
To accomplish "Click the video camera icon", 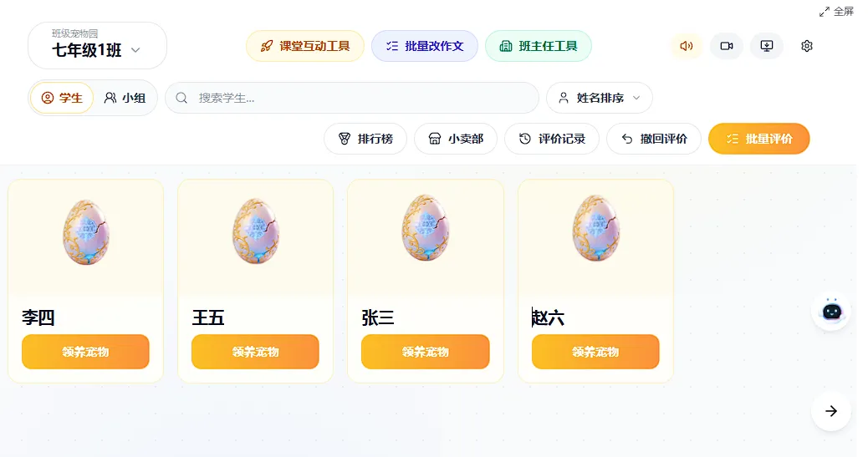I will point(727,46).
